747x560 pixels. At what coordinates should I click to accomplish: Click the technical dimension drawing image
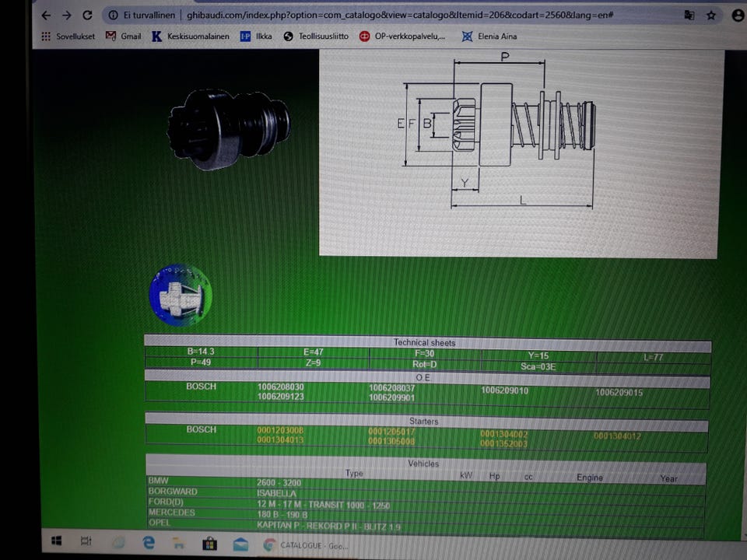521,152
